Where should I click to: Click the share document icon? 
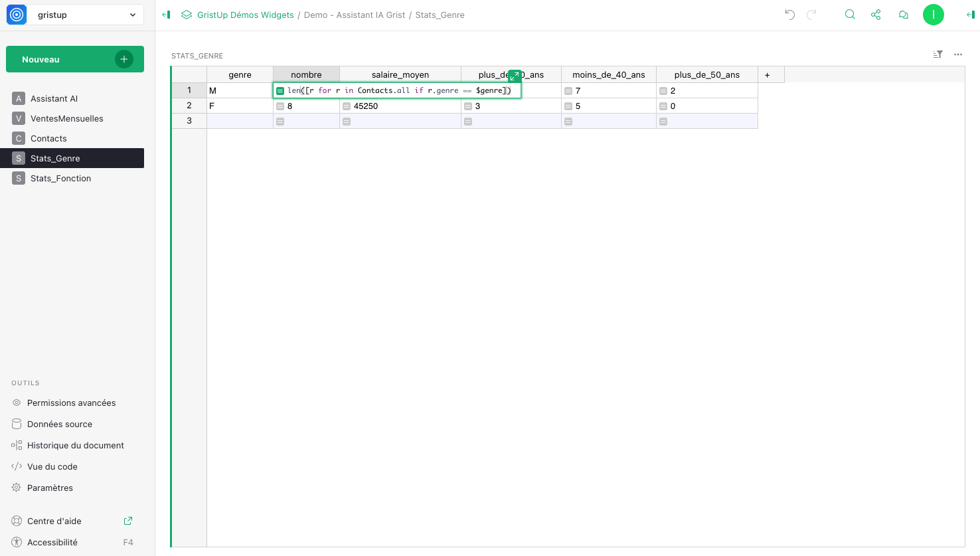click(876, 15)
